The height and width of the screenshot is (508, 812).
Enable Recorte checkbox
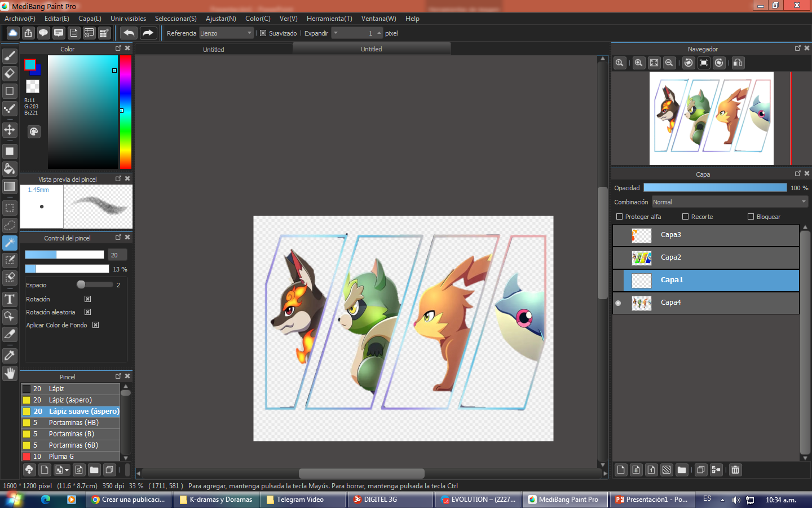pos(685,217)
